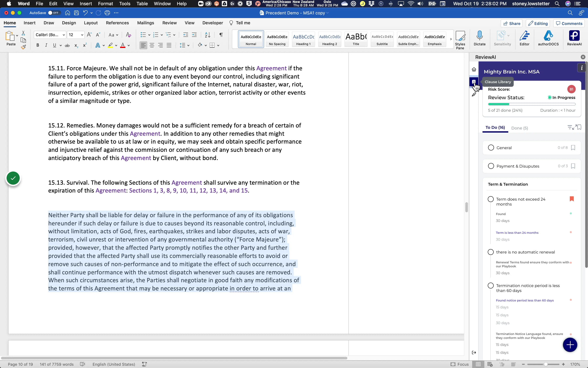
Task: Open font color dropdown arrow
Action: [129, 46]
